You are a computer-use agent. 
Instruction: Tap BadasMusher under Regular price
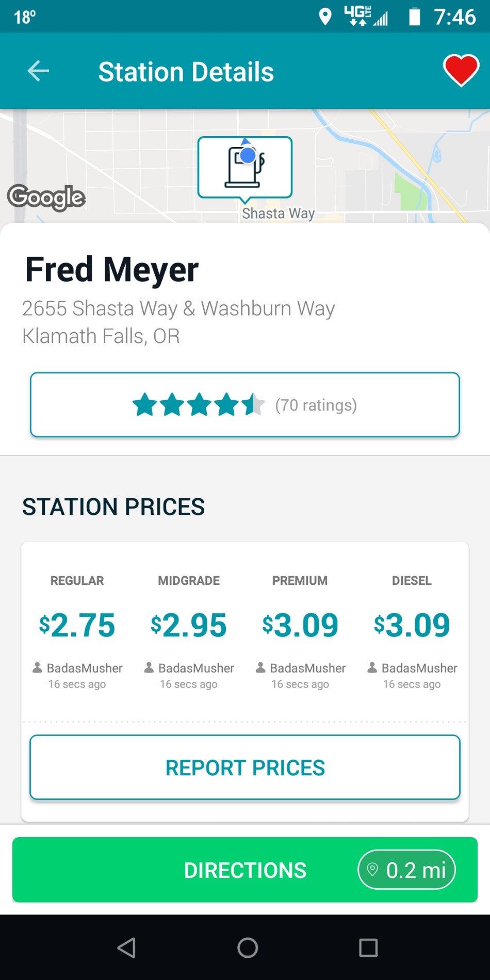pyautogui.click(x=84, y=668)
